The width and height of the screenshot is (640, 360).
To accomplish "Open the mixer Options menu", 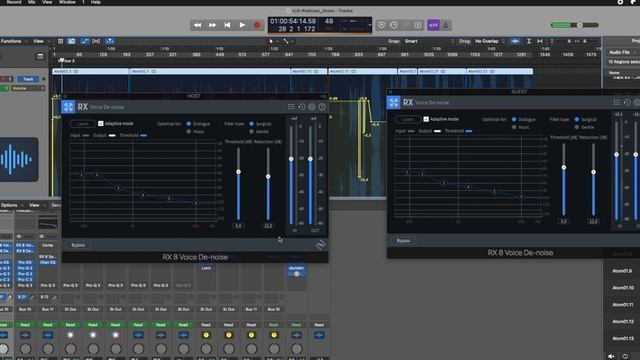I will tap(11, 205).
